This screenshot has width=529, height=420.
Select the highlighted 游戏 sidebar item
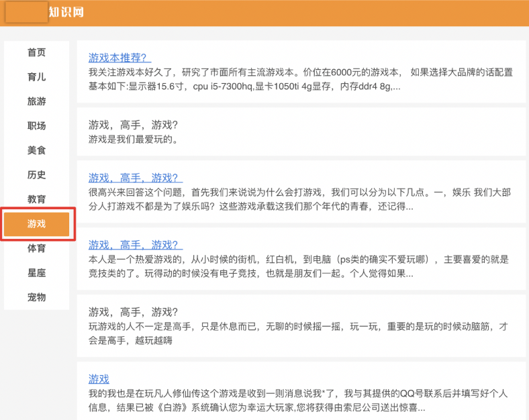[36, 224]
